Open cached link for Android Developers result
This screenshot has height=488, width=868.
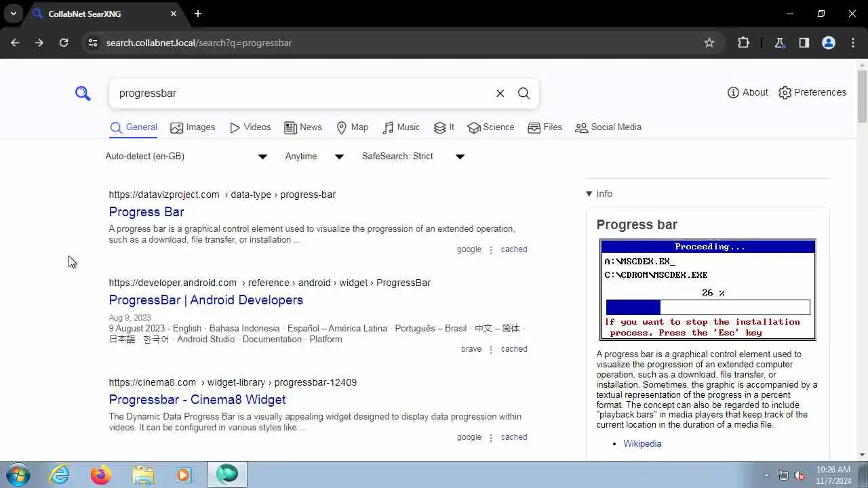pos(514,349)
